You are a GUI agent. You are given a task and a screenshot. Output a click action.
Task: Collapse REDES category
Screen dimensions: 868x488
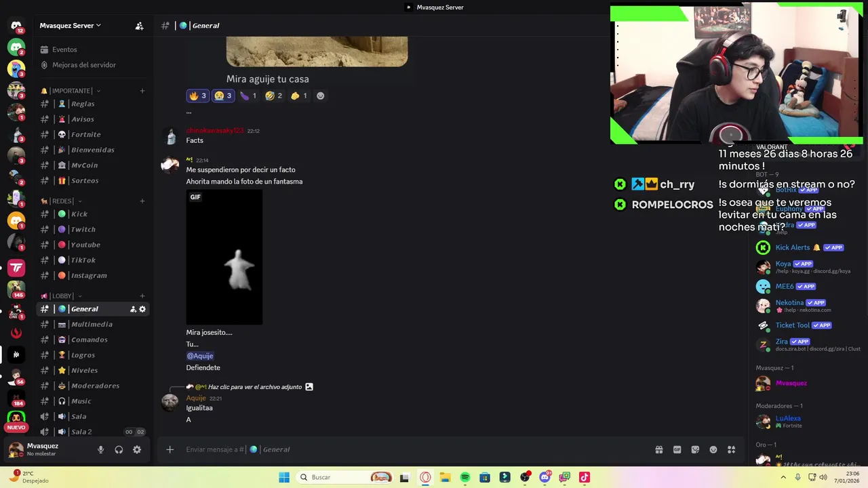(62, 201)
